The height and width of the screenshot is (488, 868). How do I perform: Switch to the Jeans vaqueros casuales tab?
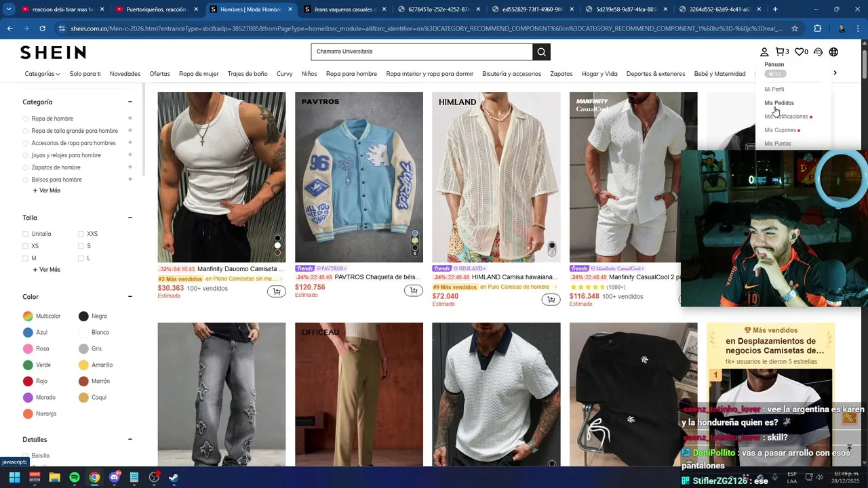coord(345,9)
